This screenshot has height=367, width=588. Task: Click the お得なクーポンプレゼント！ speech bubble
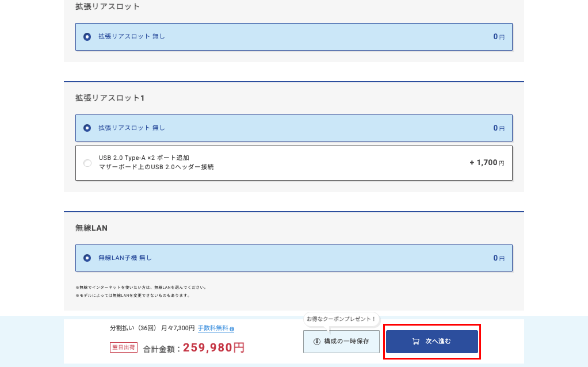pos(341,319)
